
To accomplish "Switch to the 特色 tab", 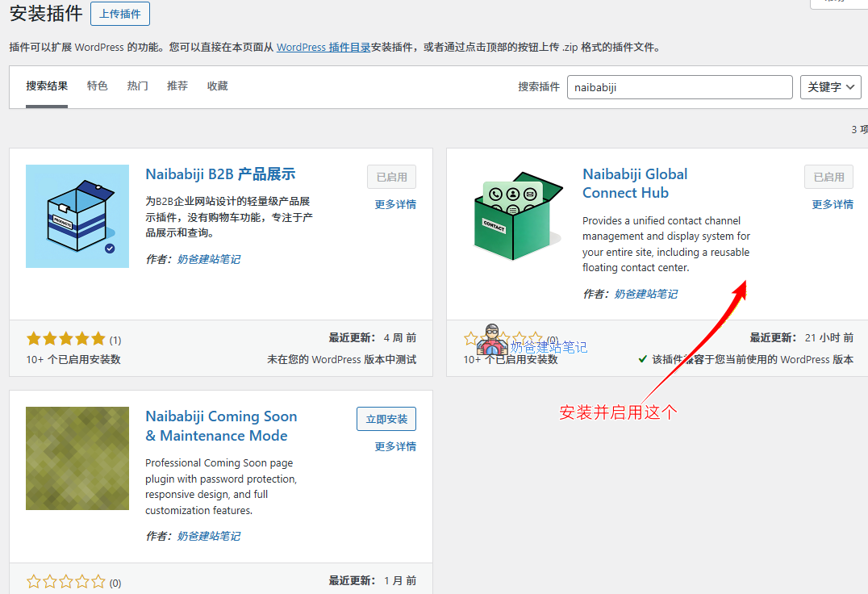I will (x=98, y=85).
